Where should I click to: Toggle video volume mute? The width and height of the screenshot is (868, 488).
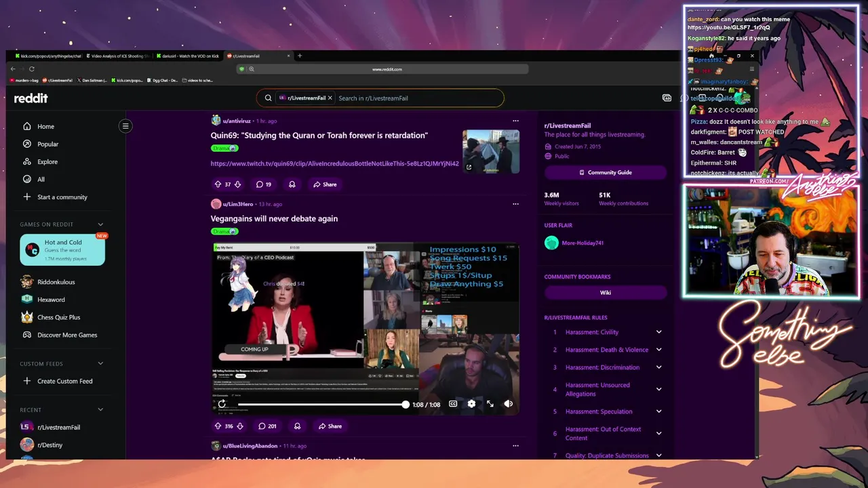click(x=509, y=404)
